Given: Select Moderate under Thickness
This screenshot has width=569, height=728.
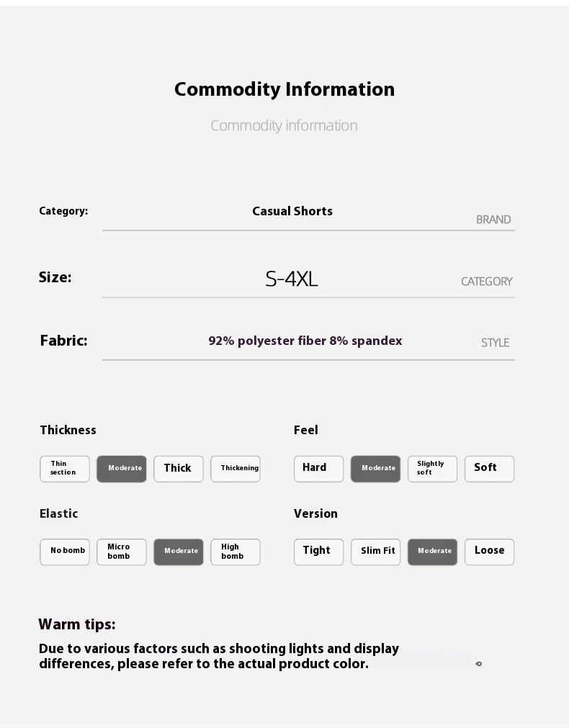Looking at the screenshot, I should pyautogui.click(x=121, y=469).
